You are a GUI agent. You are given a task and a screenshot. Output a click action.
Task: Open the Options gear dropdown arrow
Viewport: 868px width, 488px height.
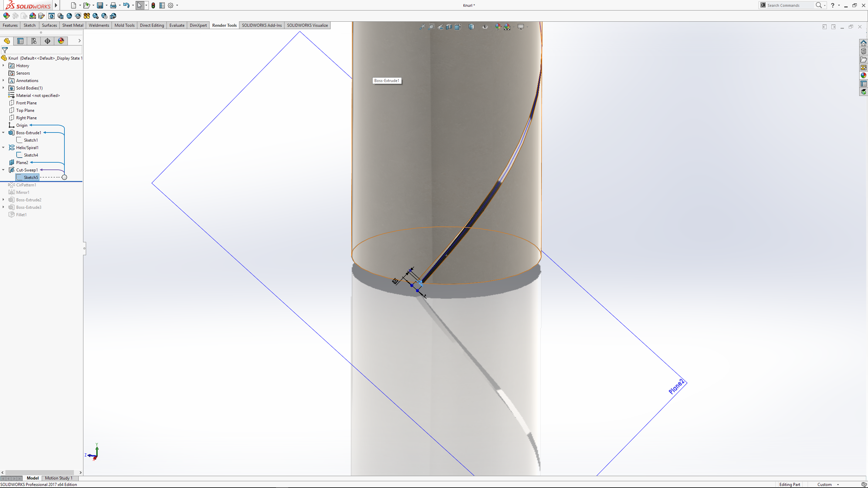[177, 5]
